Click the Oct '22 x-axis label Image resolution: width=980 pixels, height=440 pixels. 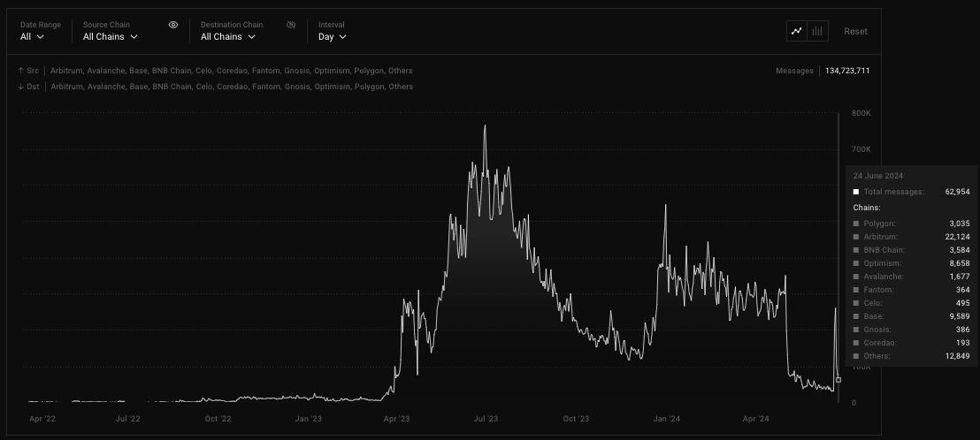pyautogui.click(x=218, y=419)
